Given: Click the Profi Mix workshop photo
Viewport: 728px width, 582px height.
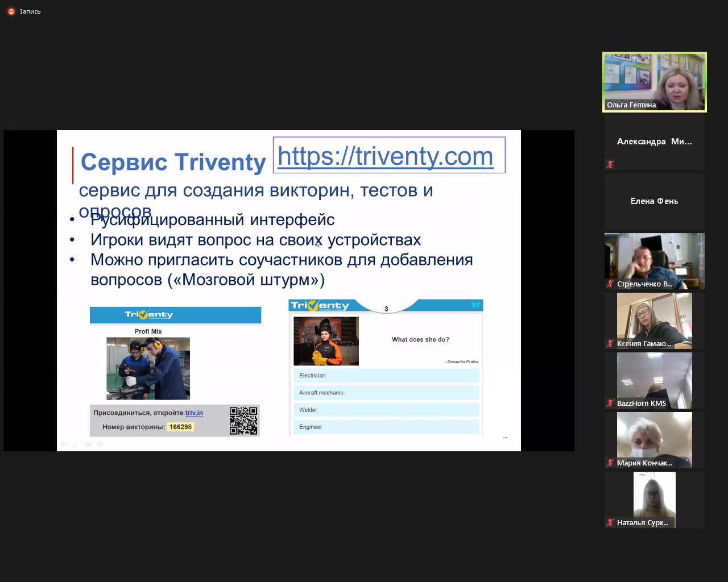Looking at the screenshot, I should tap(148, 368).
